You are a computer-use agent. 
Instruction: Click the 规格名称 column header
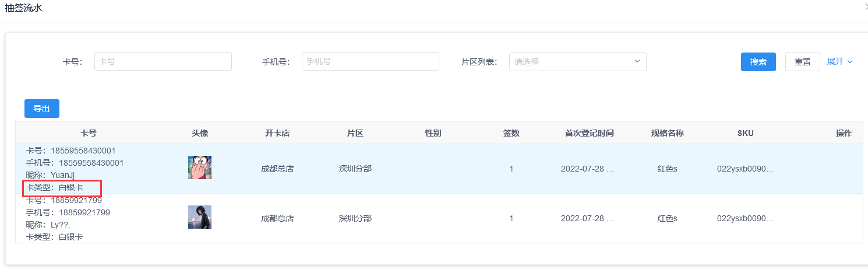point(668,133)
